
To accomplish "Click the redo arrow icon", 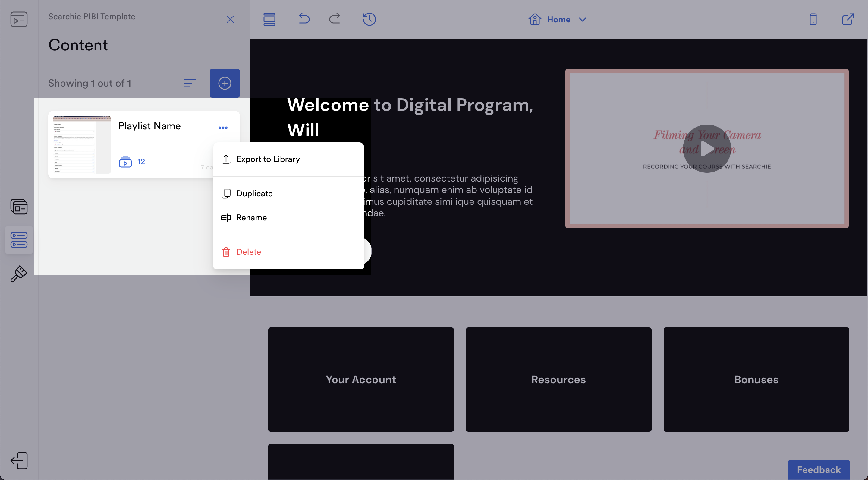I will coord(335,19).
